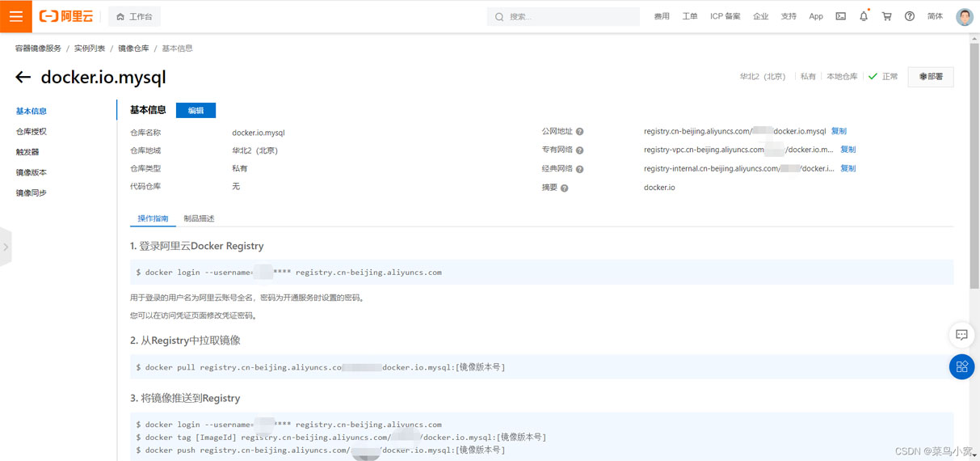Open the 企业 menu
Screen dimensions: 980x461
click(761, 16)
